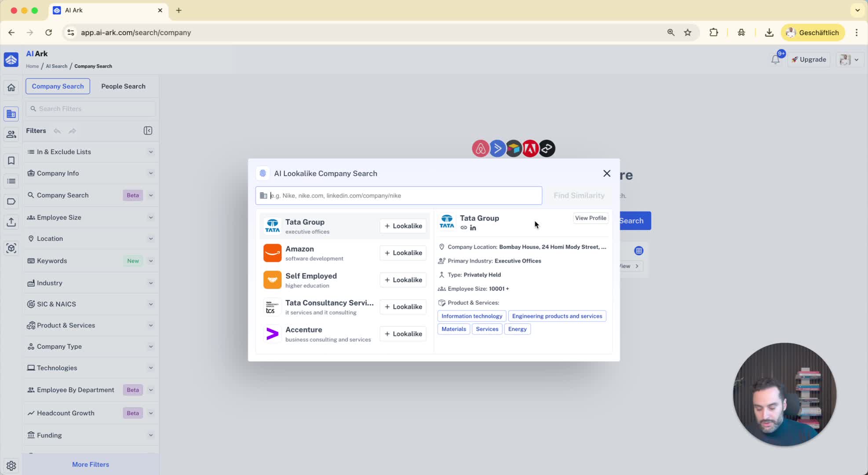868x475 pixels.
Task: Open the bookmarks sidebar icon
Action: (11, 161)
